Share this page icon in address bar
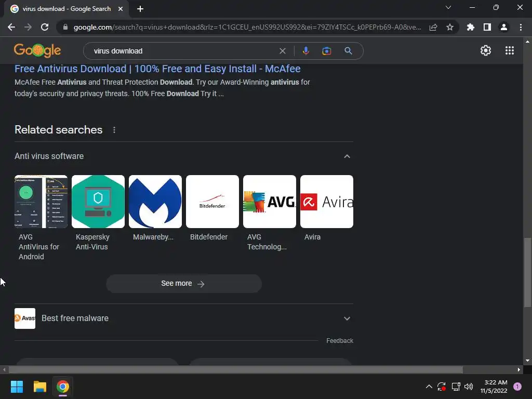 [x=433, y=27]
